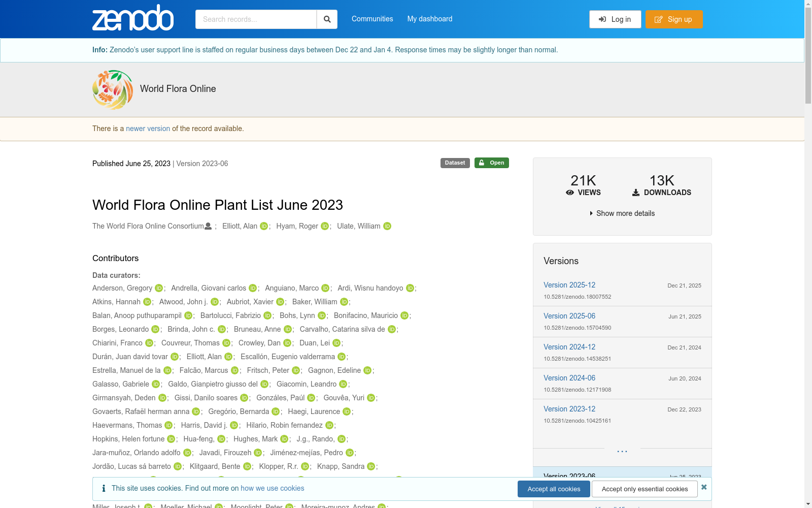Click The World Flora Online Consortium creator

[x=148, y=226]
